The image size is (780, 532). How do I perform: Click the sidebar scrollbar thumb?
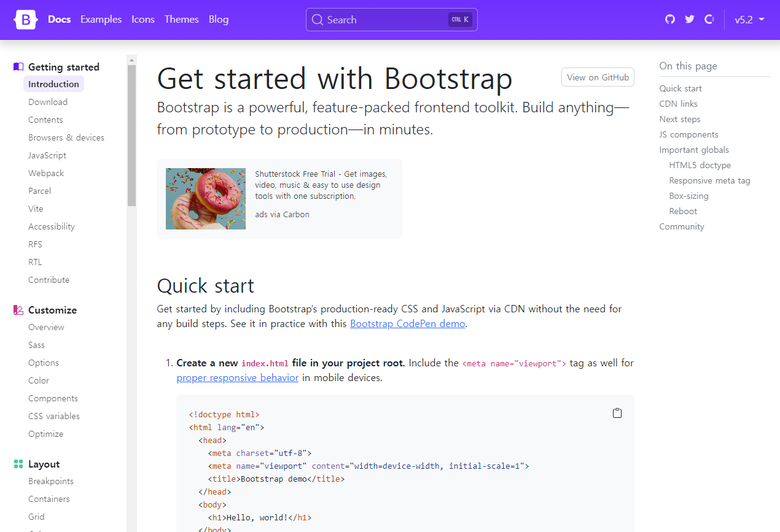[131, 135]
